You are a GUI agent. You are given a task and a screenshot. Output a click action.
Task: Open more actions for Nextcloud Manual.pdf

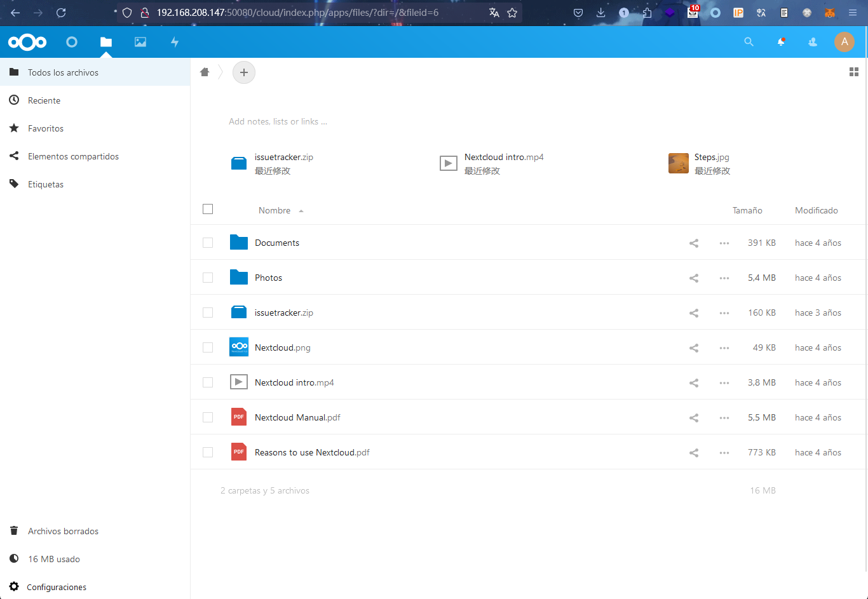(724, 417)
